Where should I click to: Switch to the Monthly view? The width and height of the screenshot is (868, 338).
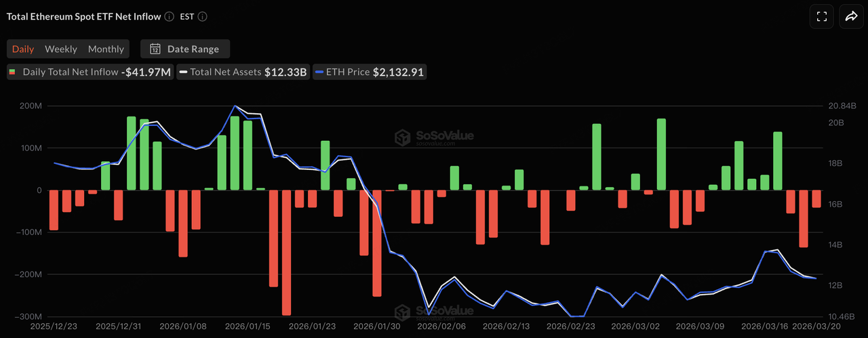[106, 49]
